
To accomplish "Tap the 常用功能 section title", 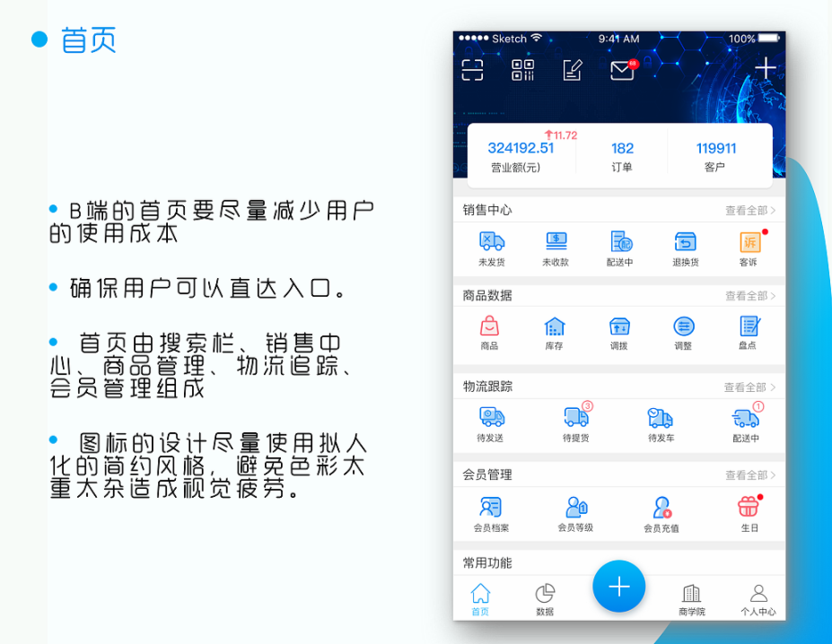I will point(487,563).
